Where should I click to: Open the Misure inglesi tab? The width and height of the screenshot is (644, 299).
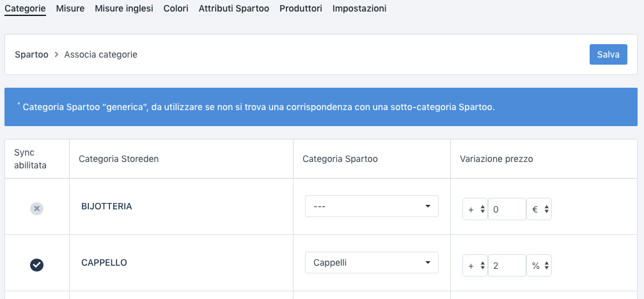pos(124,9)
